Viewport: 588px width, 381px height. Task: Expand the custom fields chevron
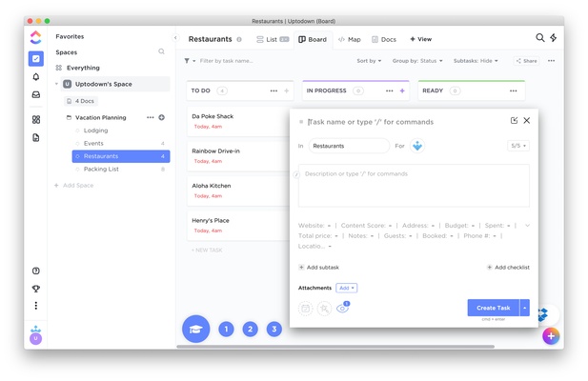[527, 226]
